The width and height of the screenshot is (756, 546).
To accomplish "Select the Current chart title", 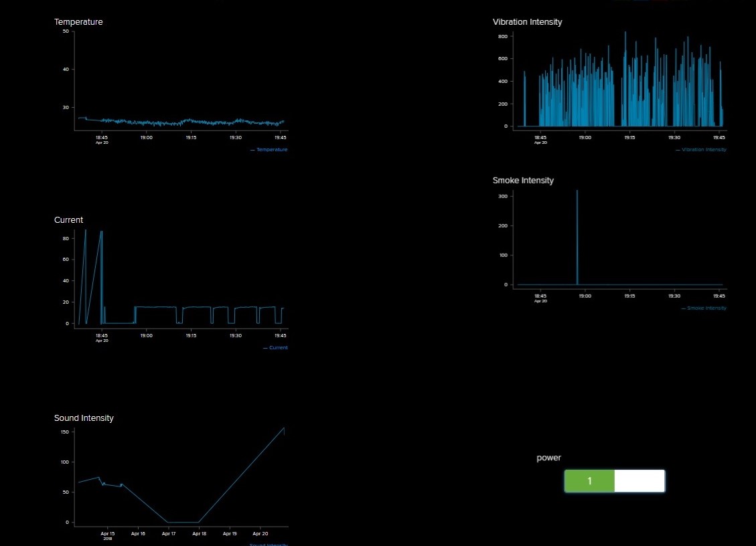I will [x=68, y=219].
